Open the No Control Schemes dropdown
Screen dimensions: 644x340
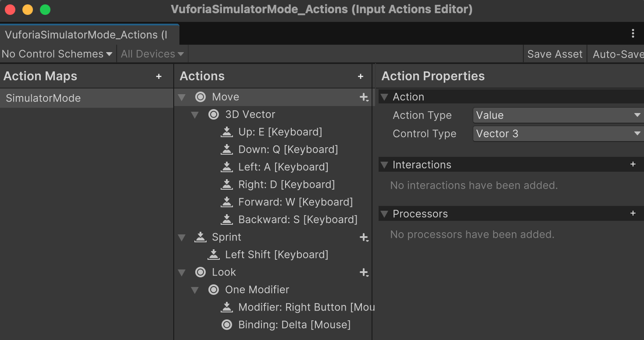[57, 54]
